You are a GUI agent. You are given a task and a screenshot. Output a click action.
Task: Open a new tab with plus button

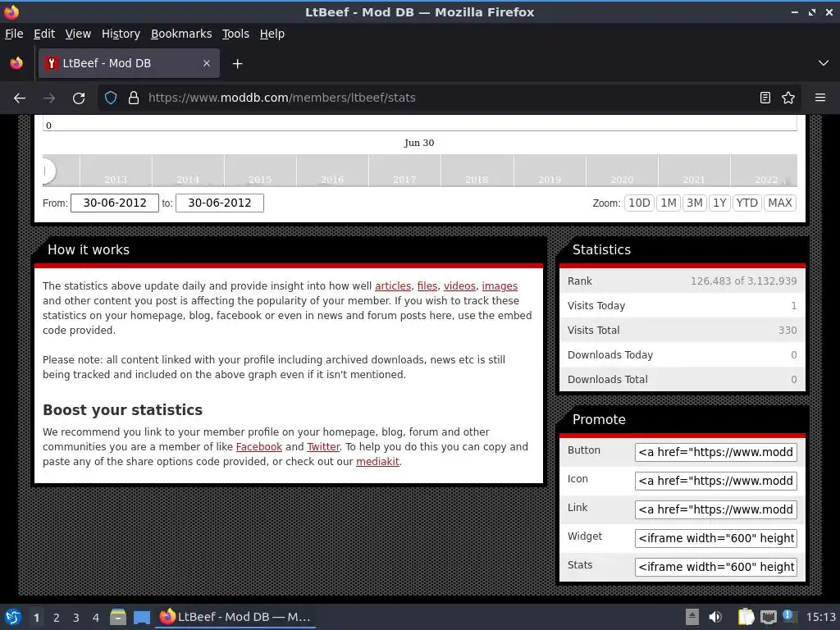coord(237,64)
